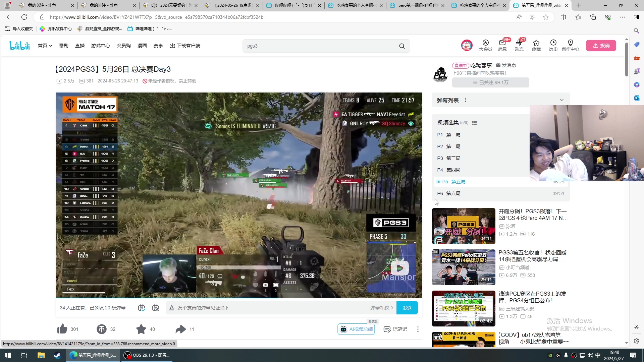Image resolution: width=644 pixels, height=362 pixels.
Task: Refresh the browser page
Action: point(24,17)
